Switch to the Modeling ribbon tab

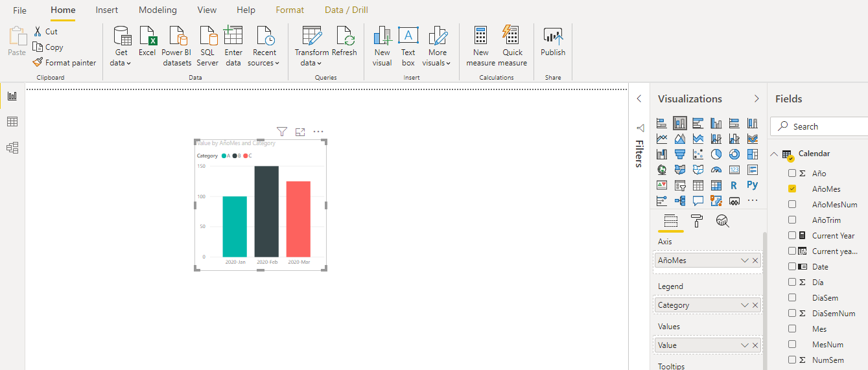pyautogui.click(x=158, y=10)
